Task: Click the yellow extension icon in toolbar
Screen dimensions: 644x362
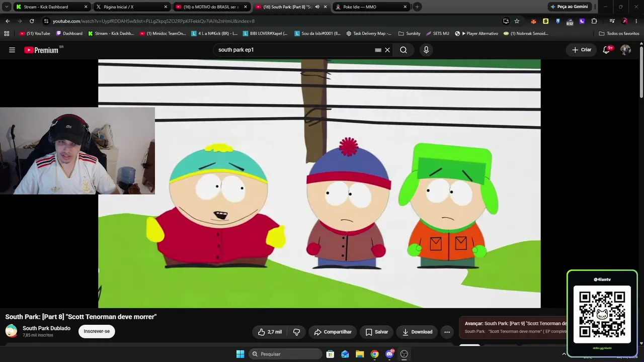Action: (546, 21)
